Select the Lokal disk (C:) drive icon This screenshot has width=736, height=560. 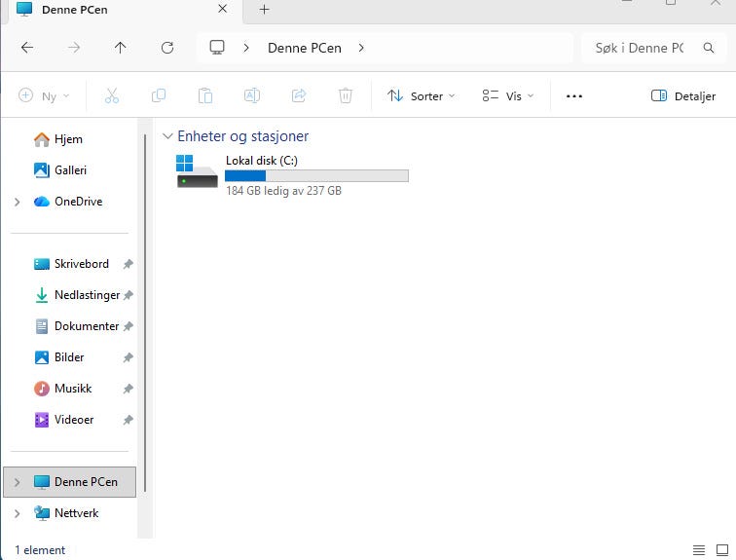point(197,171)
